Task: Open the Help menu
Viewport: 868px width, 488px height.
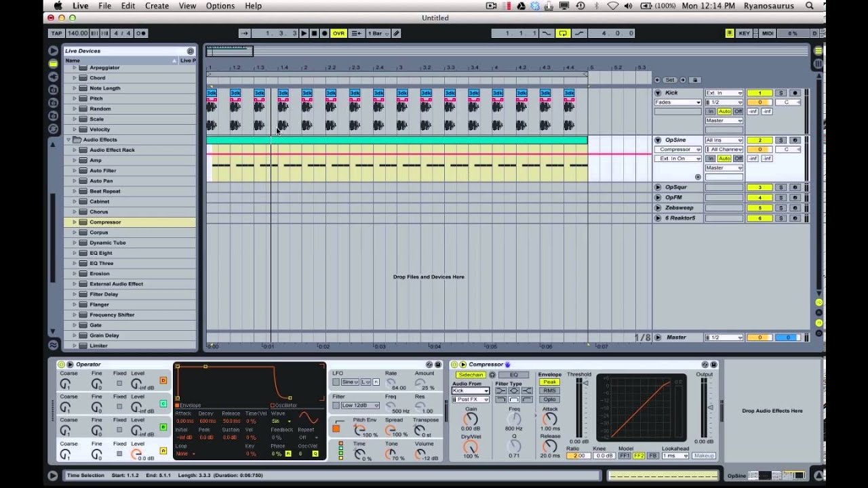Action: tap(253, 6)
